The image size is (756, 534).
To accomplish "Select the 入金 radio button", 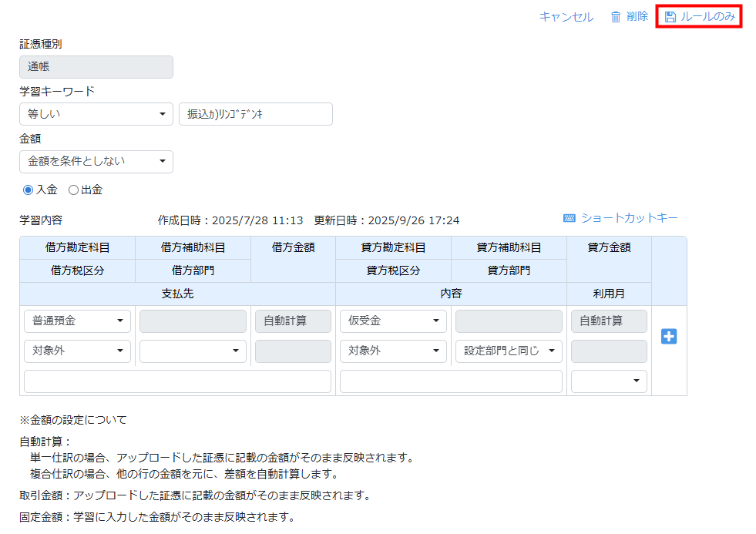I will pyautogui.click(x=29, y=190).
